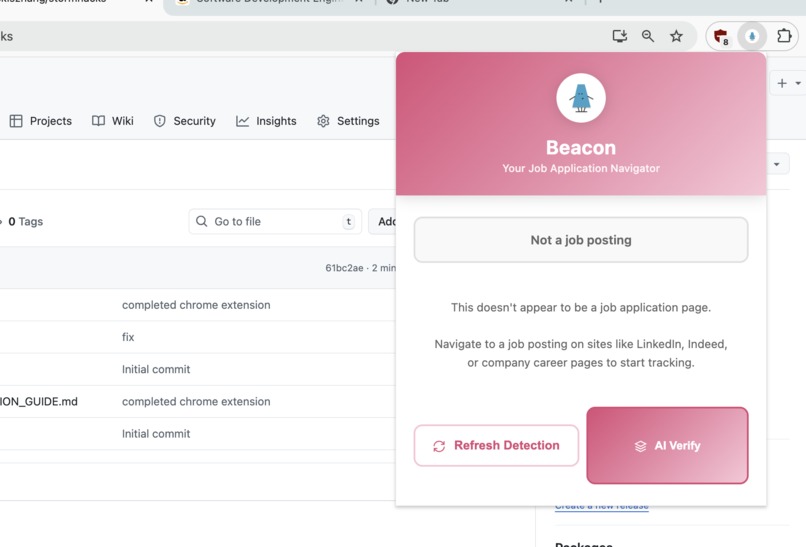This screenshot has height=547, width=806.
Task: Click the Wiki book icon
Action: coord(98,121)
